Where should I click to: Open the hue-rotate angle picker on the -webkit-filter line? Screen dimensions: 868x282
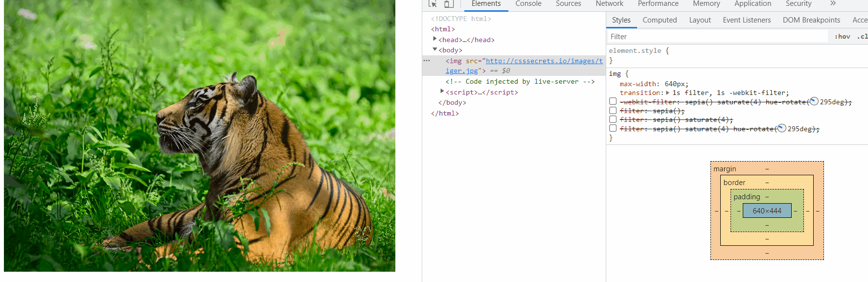coord(814,101)
